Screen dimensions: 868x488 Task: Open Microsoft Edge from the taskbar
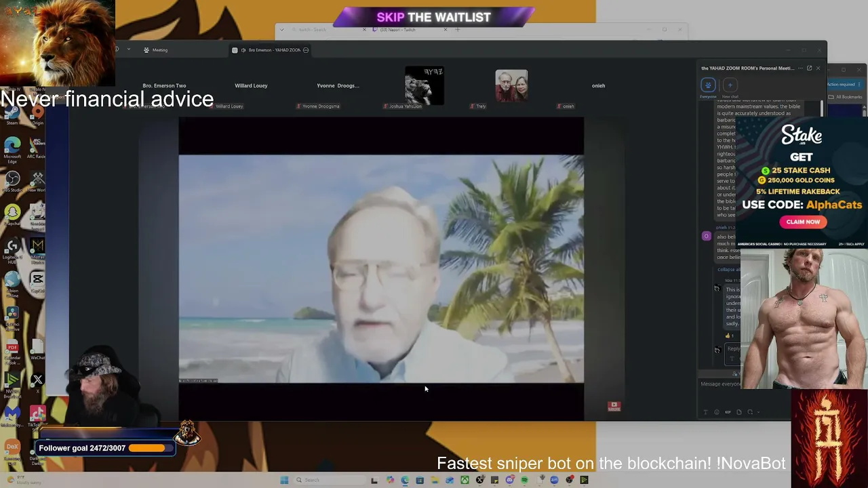(405, 480)
